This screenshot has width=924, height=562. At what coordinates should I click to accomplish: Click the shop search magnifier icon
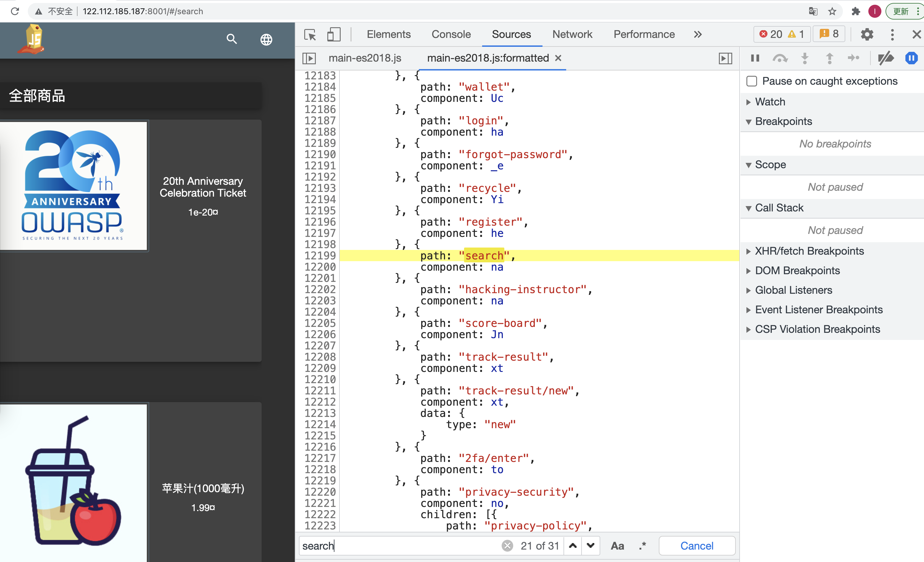coord(232,39)
